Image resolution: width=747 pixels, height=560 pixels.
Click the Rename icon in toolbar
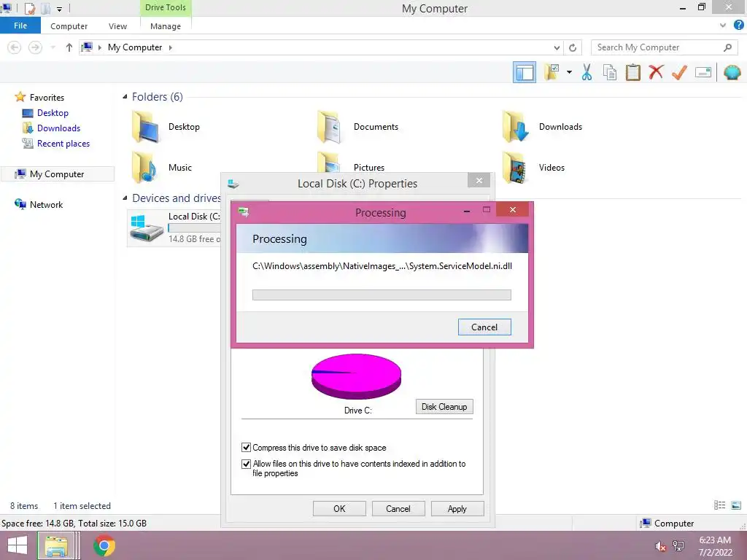[703, 72]
